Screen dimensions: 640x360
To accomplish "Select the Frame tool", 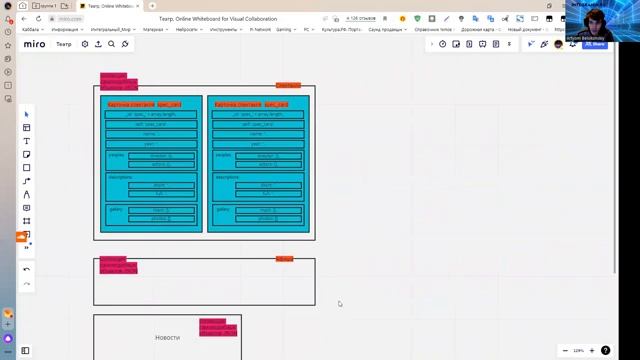I will (x=27, y=221).
